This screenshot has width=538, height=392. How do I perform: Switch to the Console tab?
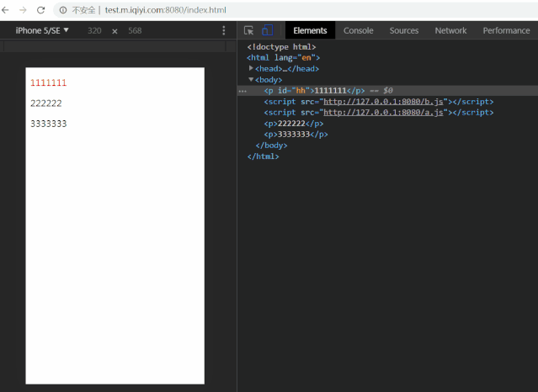(358, 30)
